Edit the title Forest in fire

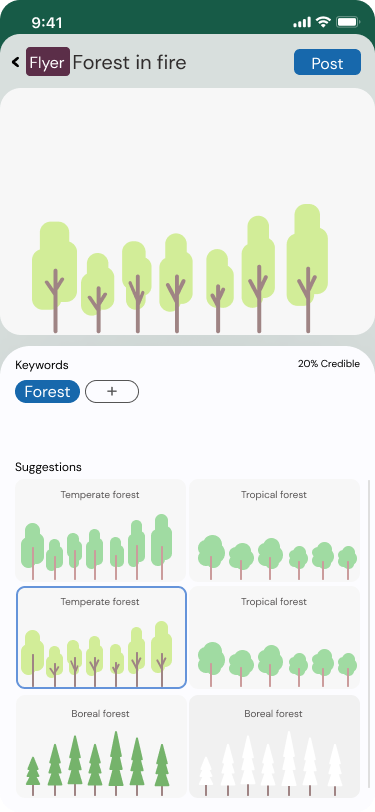click(x=129, y=62)
